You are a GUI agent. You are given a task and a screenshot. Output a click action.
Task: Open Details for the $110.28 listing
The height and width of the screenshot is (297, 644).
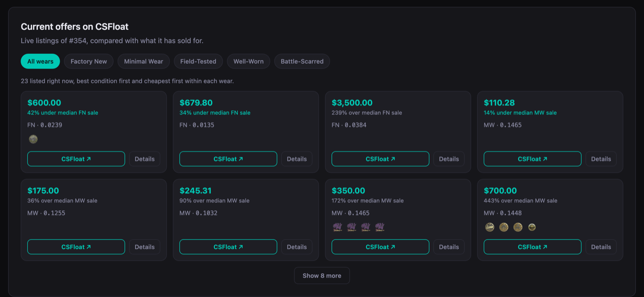(x=601, y=159)
